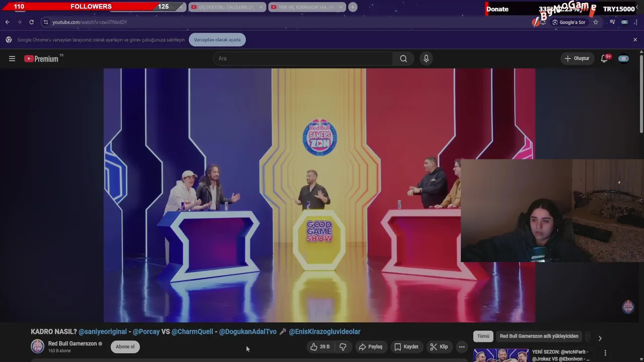Open @Porcay channel link in title
Screen dimensions: 644x362
point(146,332)
